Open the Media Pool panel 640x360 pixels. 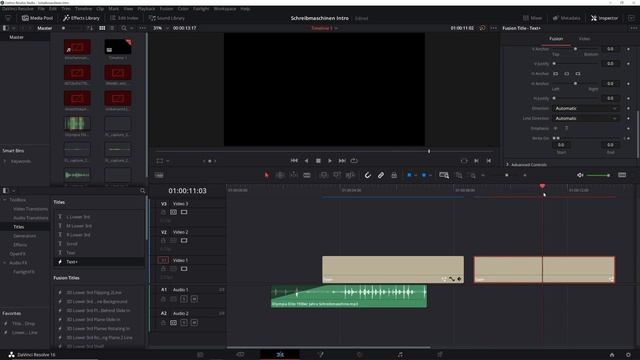pyautogui.click(x=37, y=18)
